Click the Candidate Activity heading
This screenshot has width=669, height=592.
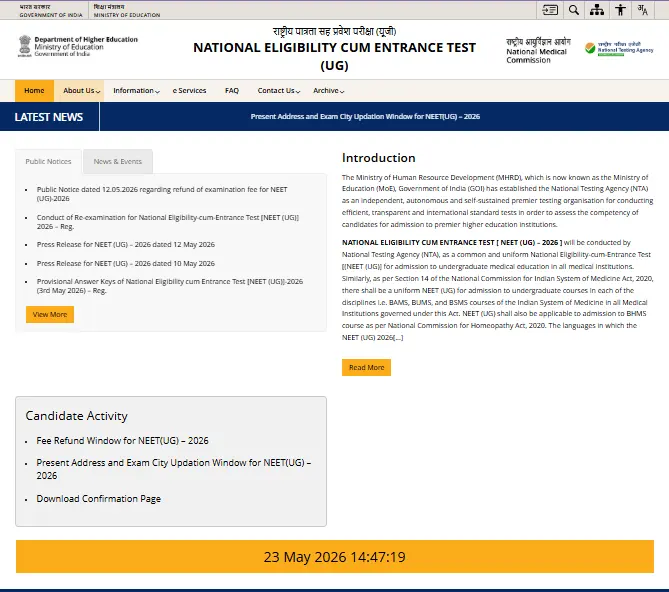76,416
